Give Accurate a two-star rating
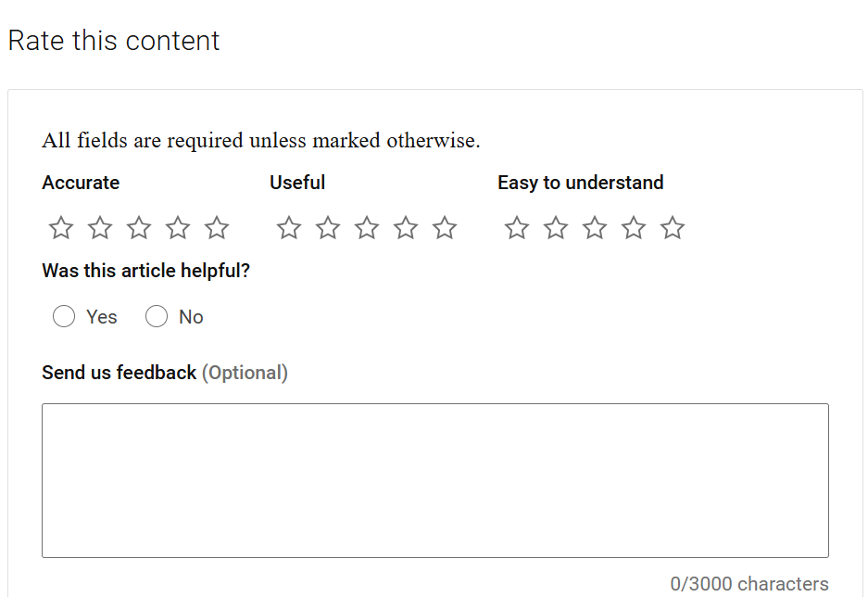The height and width of the screenshot is (597, 868). click(100, 228)
